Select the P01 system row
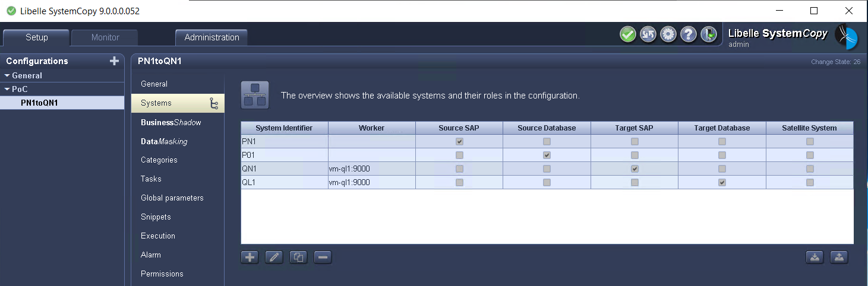This screenshot has height=286, width=868. click(x=547, y=155)
